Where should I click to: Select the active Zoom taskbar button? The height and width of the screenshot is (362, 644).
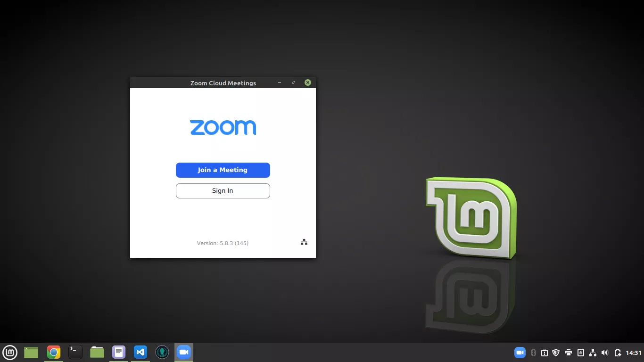click(x=184, y=352)
